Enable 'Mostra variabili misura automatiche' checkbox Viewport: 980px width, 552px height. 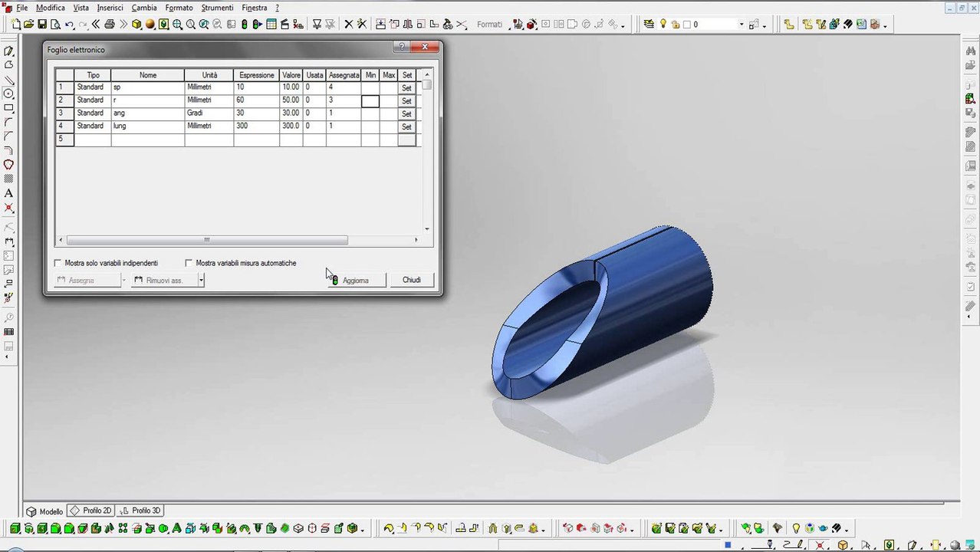tap(189, 263)
